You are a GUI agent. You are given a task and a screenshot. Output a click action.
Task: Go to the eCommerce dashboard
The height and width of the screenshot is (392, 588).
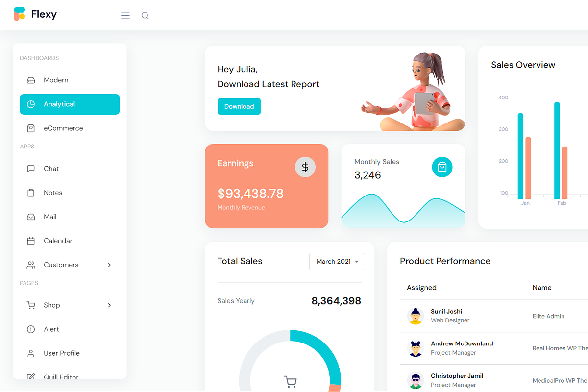point(70,128)
